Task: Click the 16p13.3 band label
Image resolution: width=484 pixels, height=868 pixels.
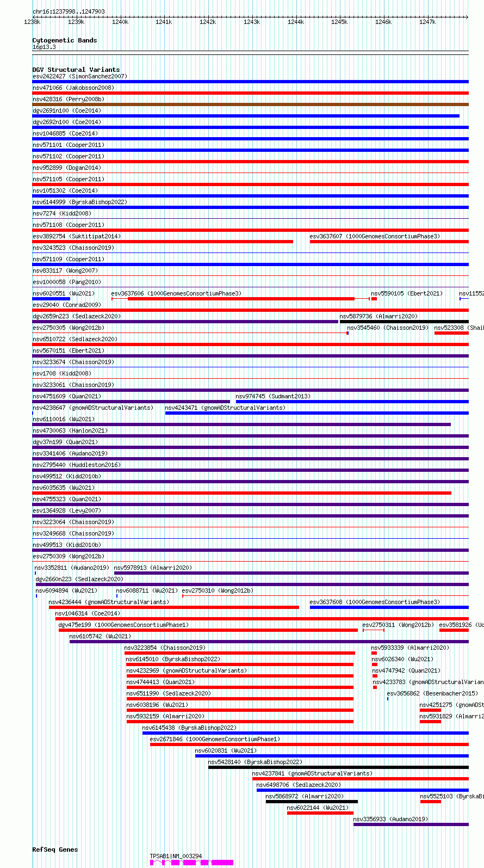Action: 44,47
